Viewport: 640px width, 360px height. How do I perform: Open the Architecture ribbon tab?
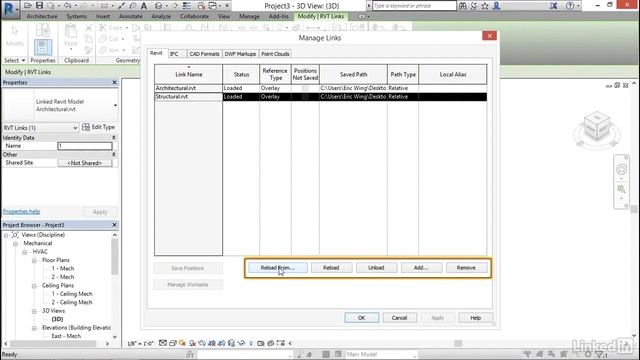click(x=42, y=16)
